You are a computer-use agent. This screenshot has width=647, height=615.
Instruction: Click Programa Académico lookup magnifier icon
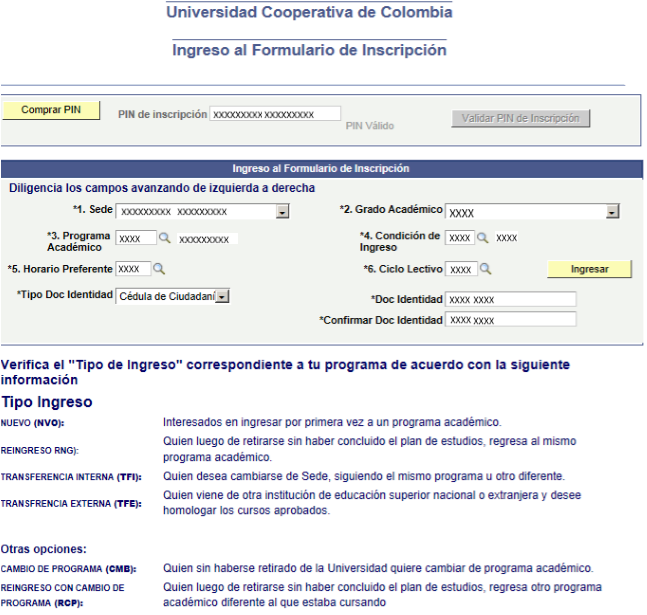(x=165, y=238)
